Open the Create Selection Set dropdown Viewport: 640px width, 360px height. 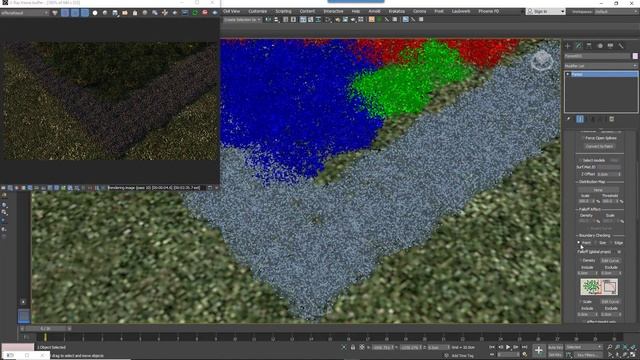242,19
